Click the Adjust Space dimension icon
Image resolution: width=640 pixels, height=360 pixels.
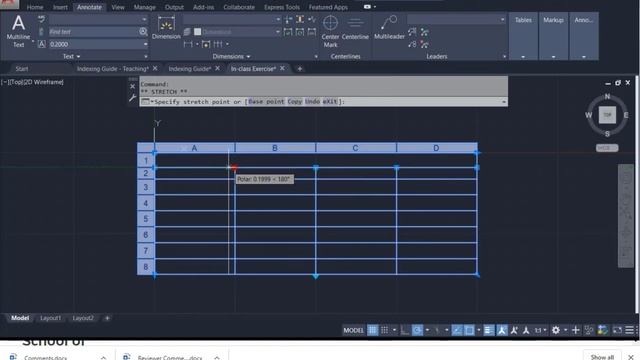pos(300,19)
